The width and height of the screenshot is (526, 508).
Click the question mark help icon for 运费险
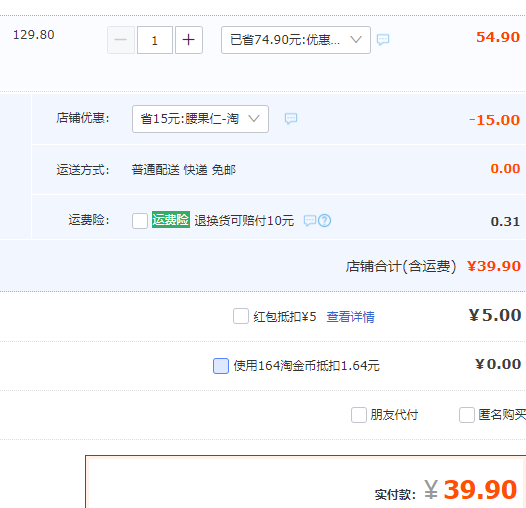pyautogui.click(x=325, y=221)
